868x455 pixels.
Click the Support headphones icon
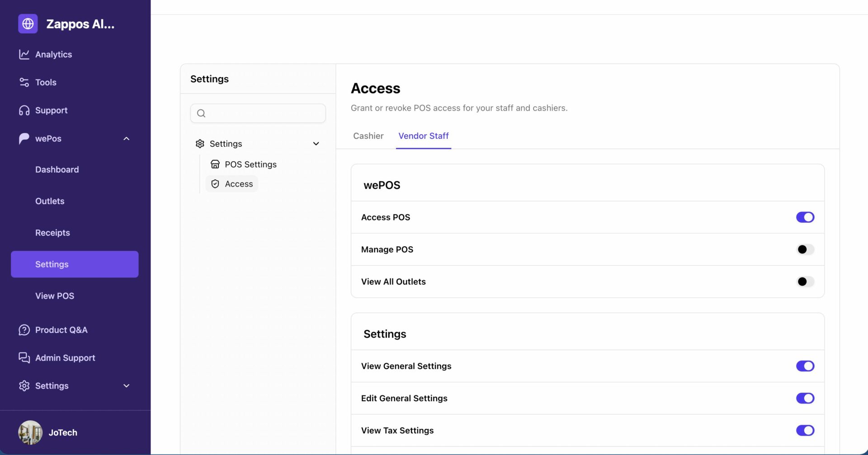click(24, 110)
